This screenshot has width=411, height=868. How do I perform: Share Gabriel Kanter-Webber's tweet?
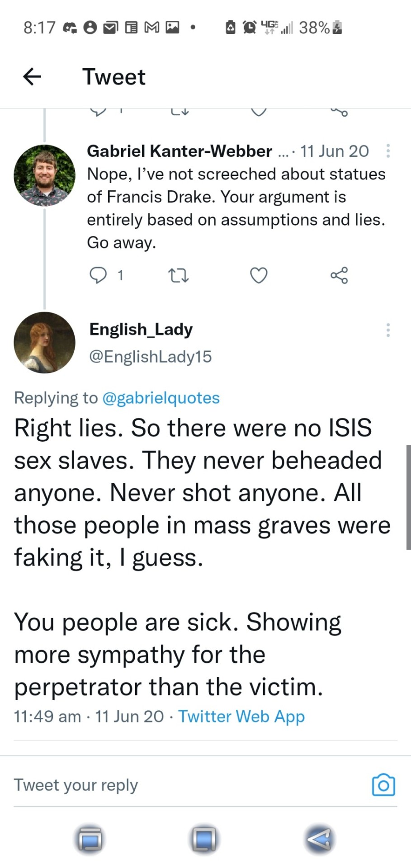click(339, 275)
